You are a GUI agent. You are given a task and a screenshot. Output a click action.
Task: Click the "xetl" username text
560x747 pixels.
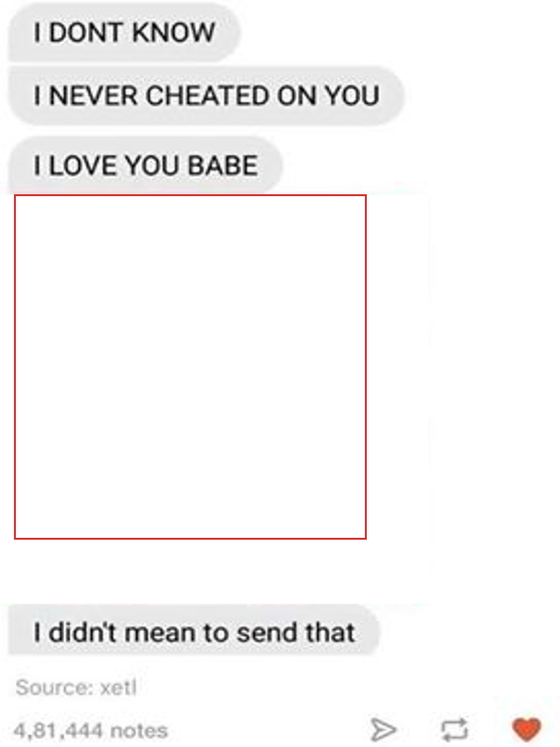(x=119, y=687)
